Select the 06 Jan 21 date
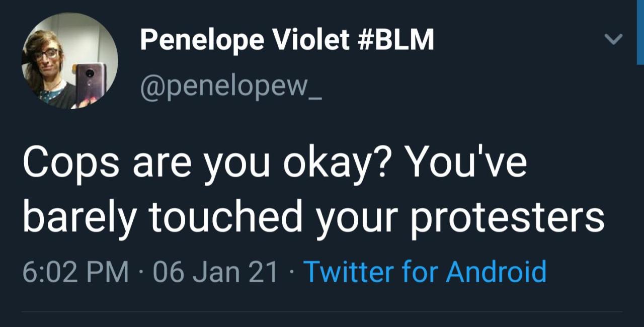 click(x=216, y=272)
